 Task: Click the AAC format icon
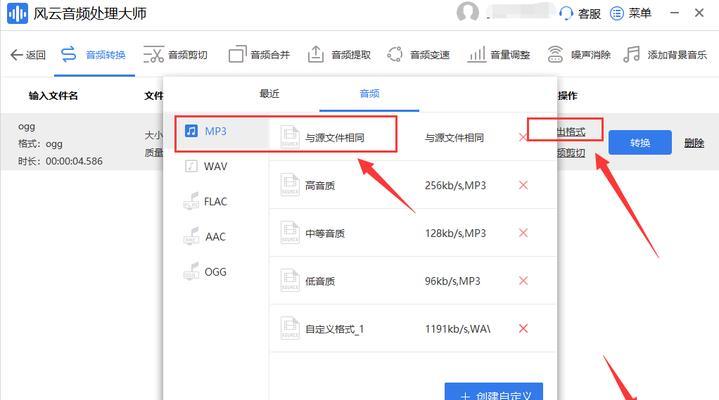(x=191, y=237)
